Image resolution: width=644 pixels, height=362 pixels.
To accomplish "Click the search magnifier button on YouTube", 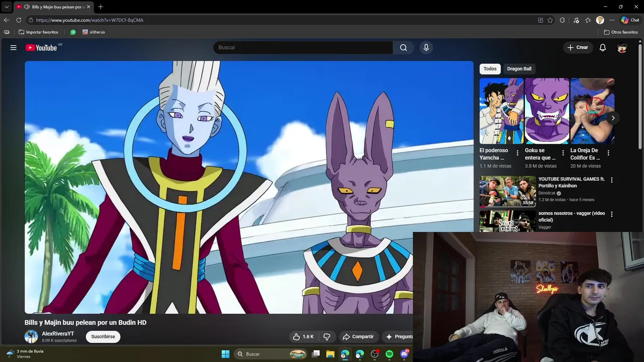I will 404,48.
